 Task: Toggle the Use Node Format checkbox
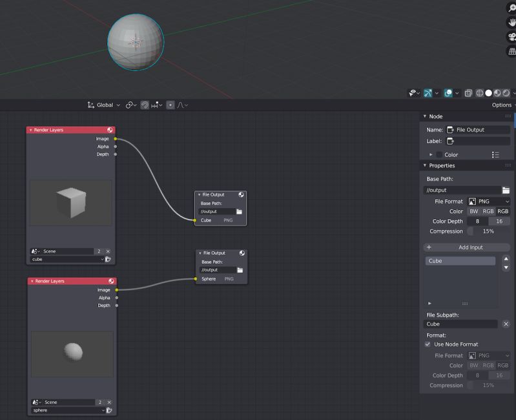(x=428, y=344)
